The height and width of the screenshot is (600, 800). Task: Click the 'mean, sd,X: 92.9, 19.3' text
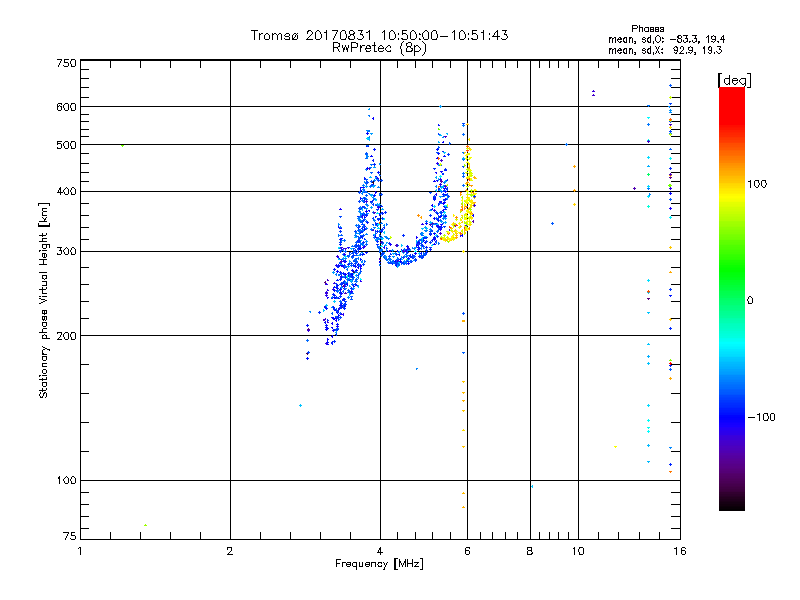[x=665, y=50]
